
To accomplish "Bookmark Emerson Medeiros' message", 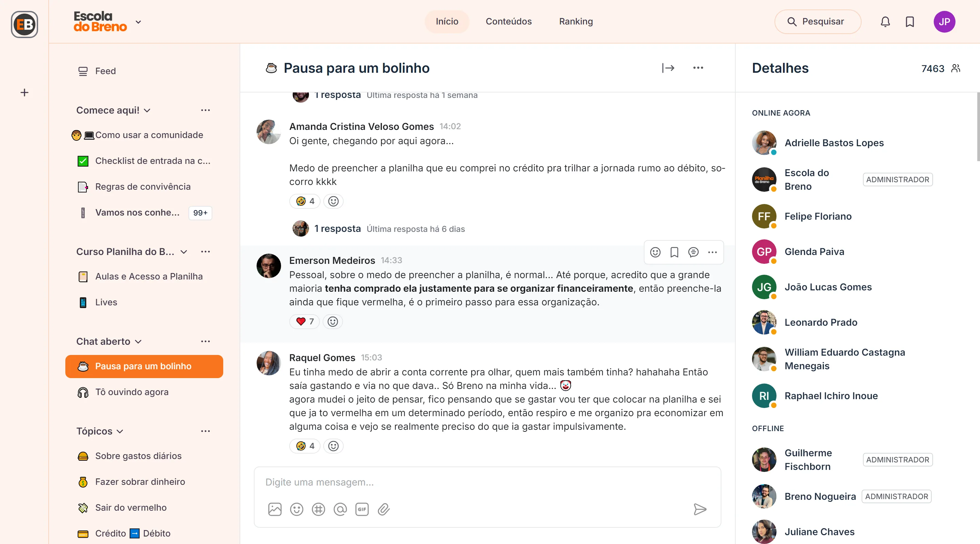I will pyautogui.click(x=674, y=252).
